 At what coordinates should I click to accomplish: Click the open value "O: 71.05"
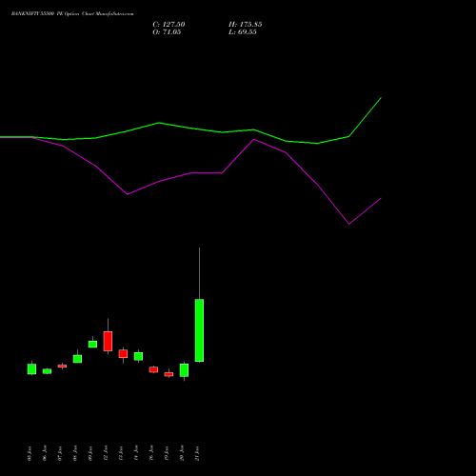click(167, 32)
